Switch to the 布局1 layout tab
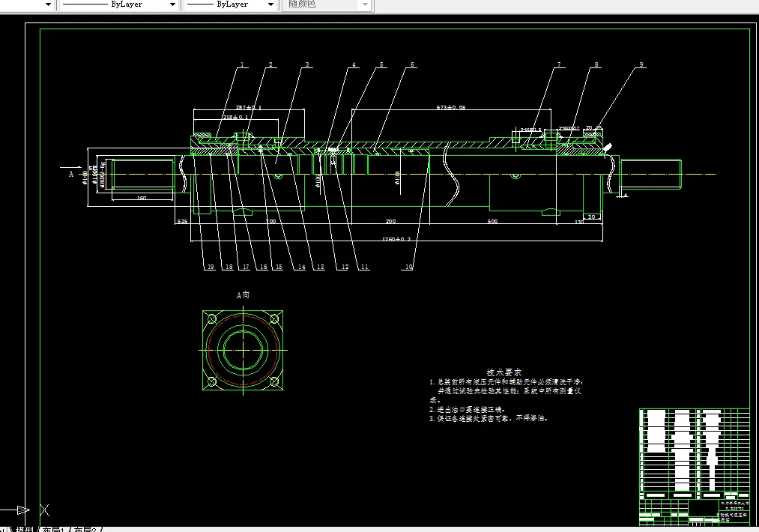The height and width of the screenshot is (532, 759). point(53,529)
